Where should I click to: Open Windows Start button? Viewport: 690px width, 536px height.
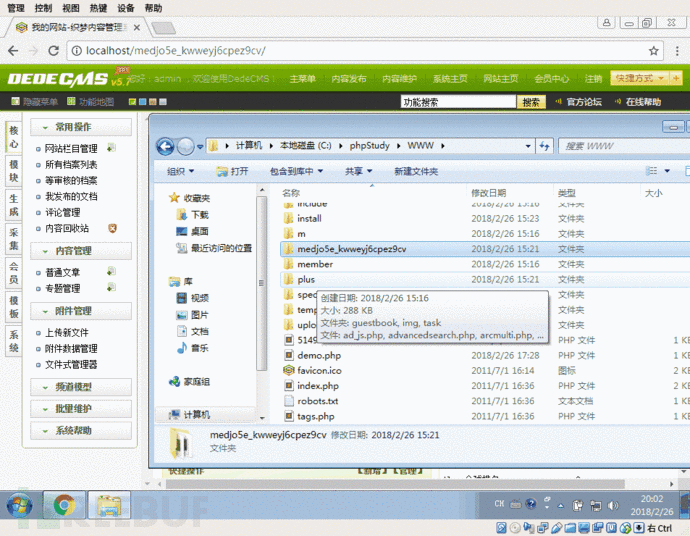[19, 505]
